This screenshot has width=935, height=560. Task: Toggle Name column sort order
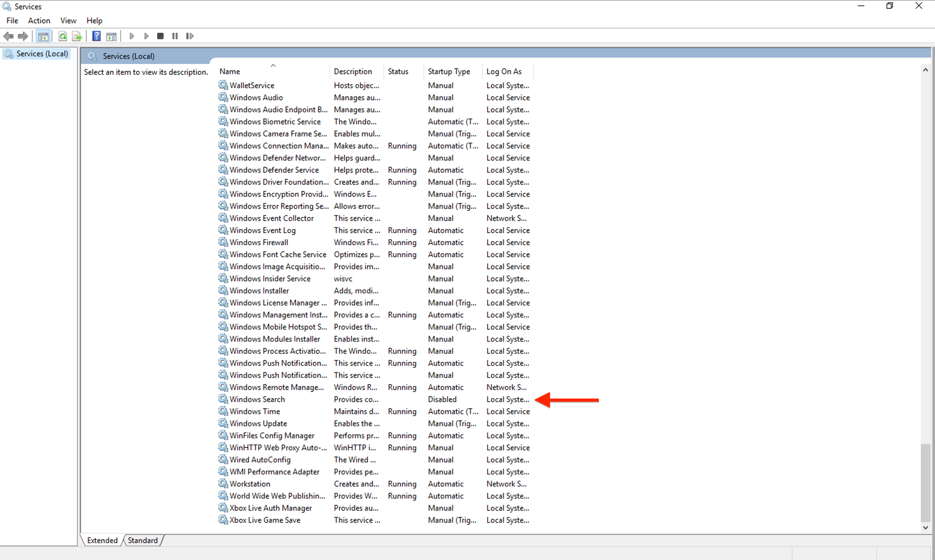tap(229, 71)
